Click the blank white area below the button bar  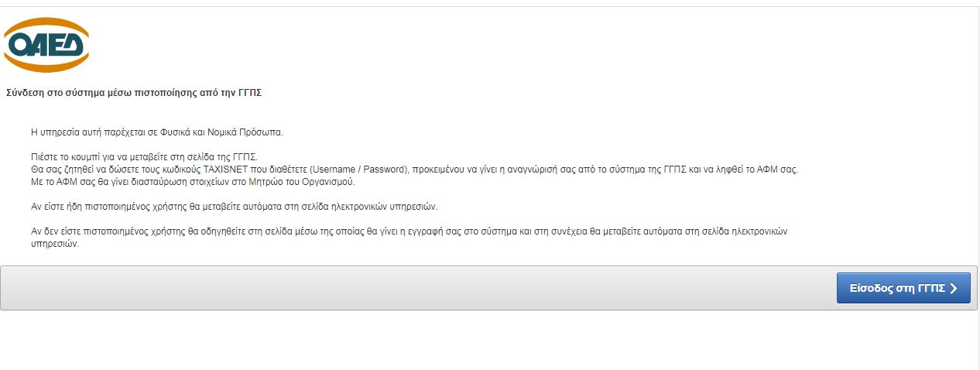[464, 341]
